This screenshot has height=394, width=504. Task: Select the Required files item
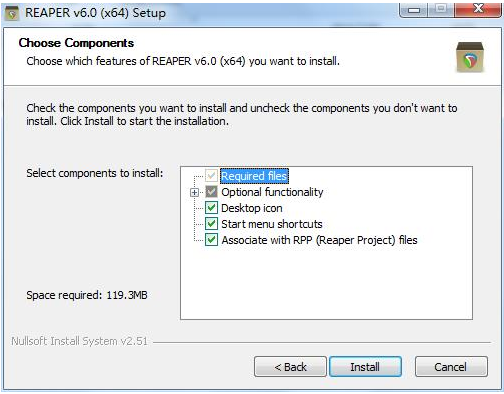point(254,176)
